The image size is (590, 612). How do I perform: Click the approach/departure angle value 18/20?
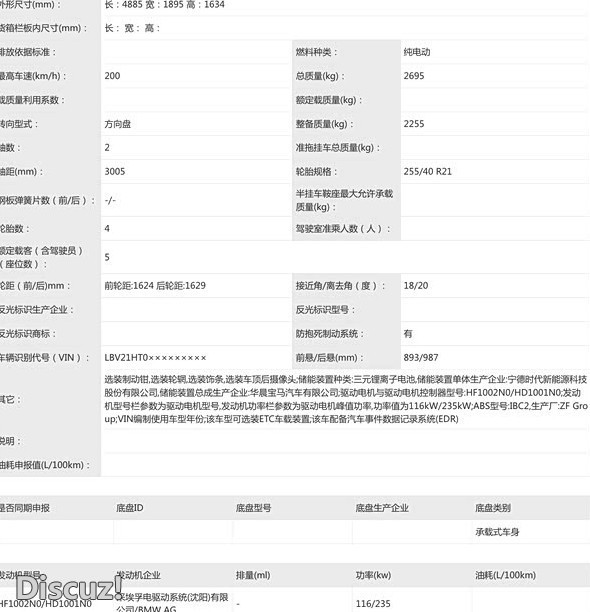coord(416,286)
